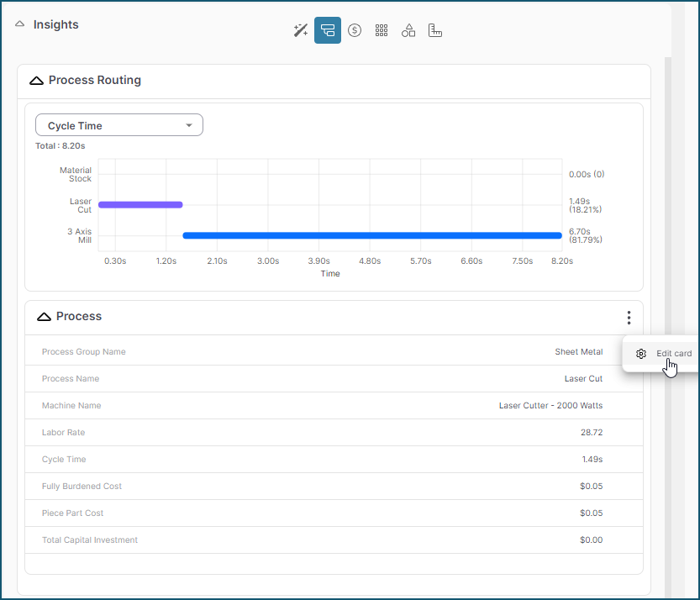Open the ruler measurement icon
The height and width of the screenshot is (600, 700).
pyautogui.click(x=434, y=30)
